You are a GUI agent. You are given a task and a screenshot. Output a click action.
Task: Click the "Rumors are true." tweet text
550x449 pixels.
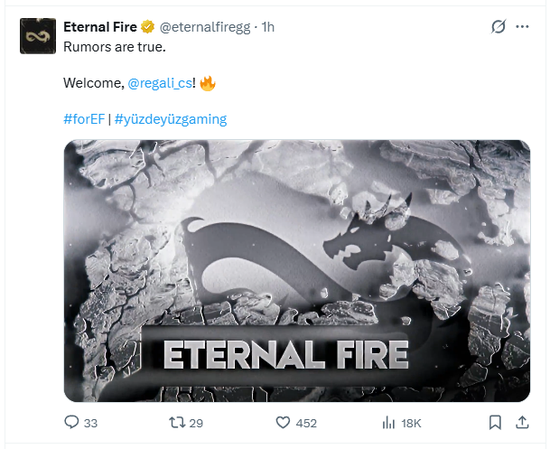coord(115,47)
